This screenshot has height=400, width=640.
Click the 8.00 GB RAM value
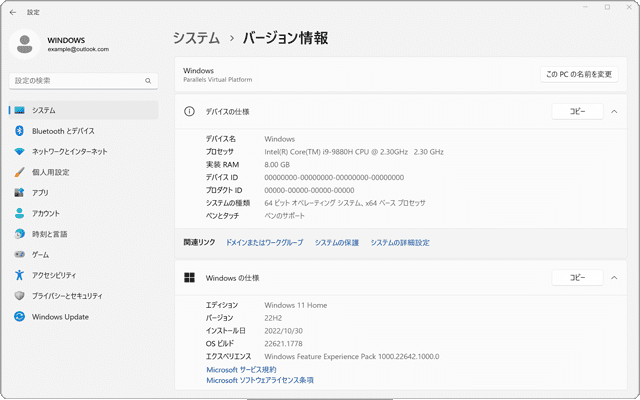277,164
